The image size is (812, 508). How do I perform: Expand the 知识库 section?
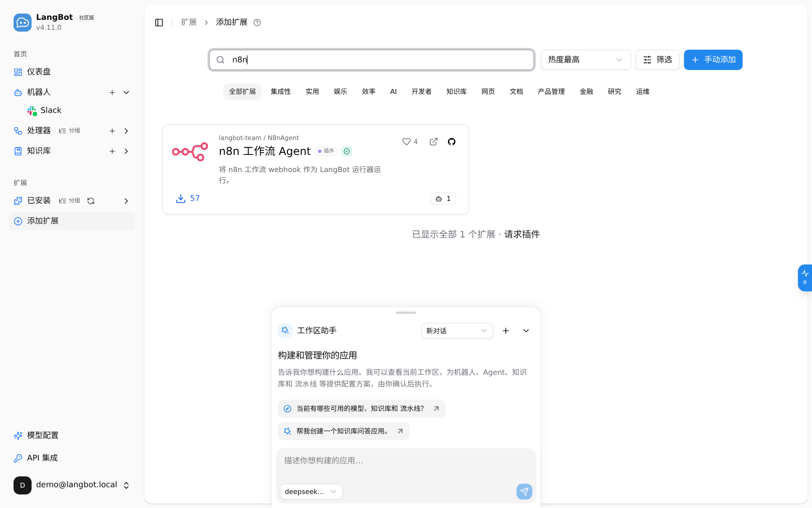[x=126, y=151]
